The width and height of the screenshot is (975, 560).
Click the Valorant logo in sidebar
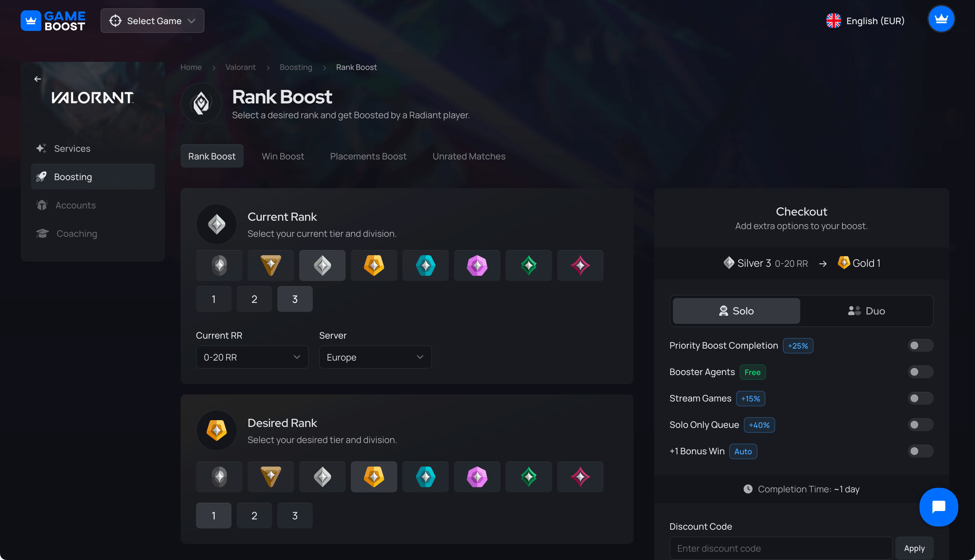tap(93, 98)
